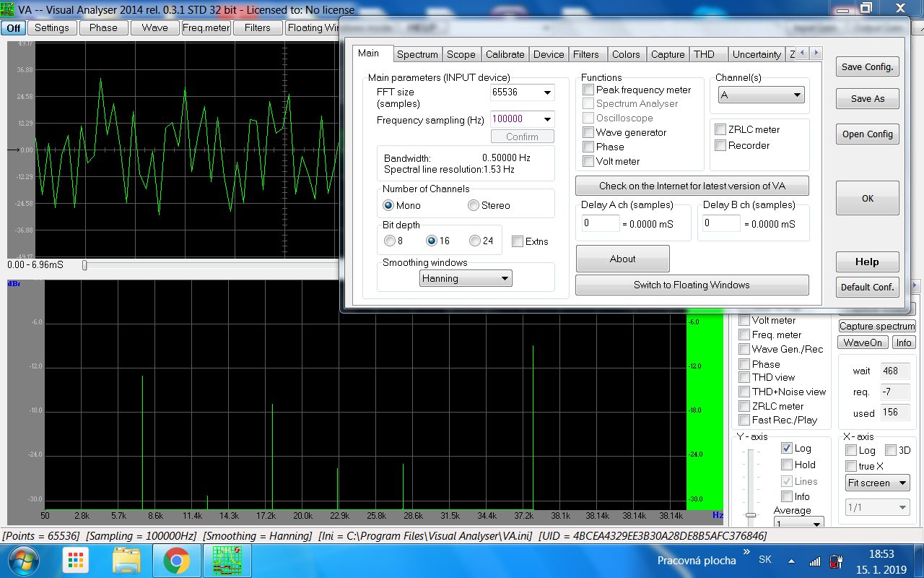
Task: Click the Delay A ch samples field
Action: (x=601, y=223)
